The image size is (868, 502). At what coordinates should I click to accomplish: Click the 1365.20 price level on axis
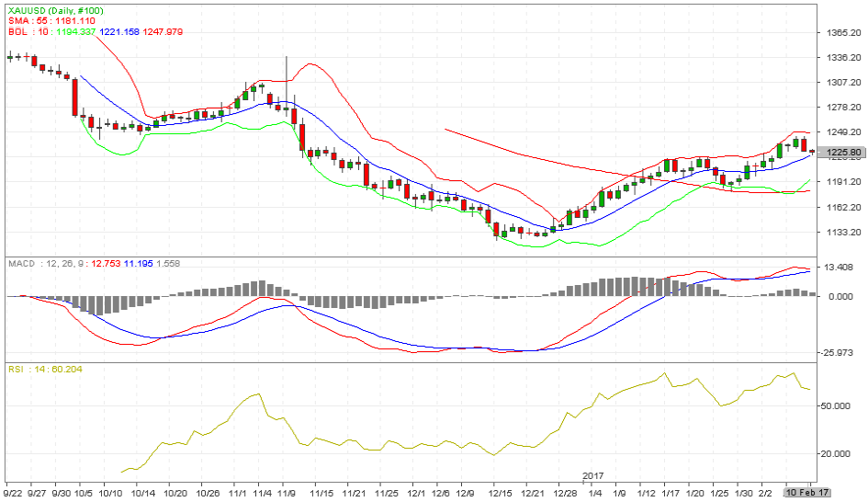tap(841, 32)
